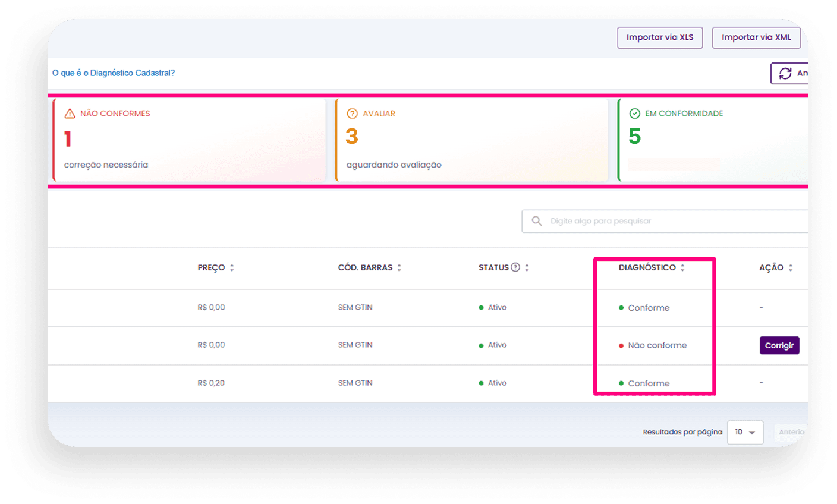Screen dimensions: 837x504
Task: Select the Avaliar summary card
Action: 471,140
